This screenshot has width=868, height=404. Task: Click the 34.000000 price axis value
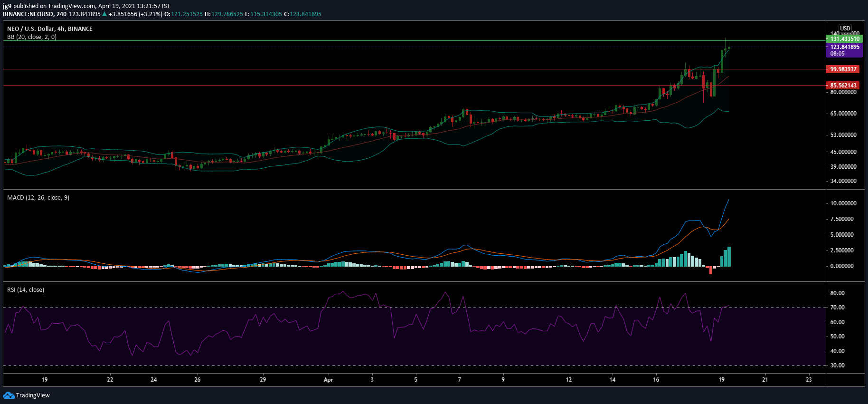pyautogui.click(x=843, y=181)
